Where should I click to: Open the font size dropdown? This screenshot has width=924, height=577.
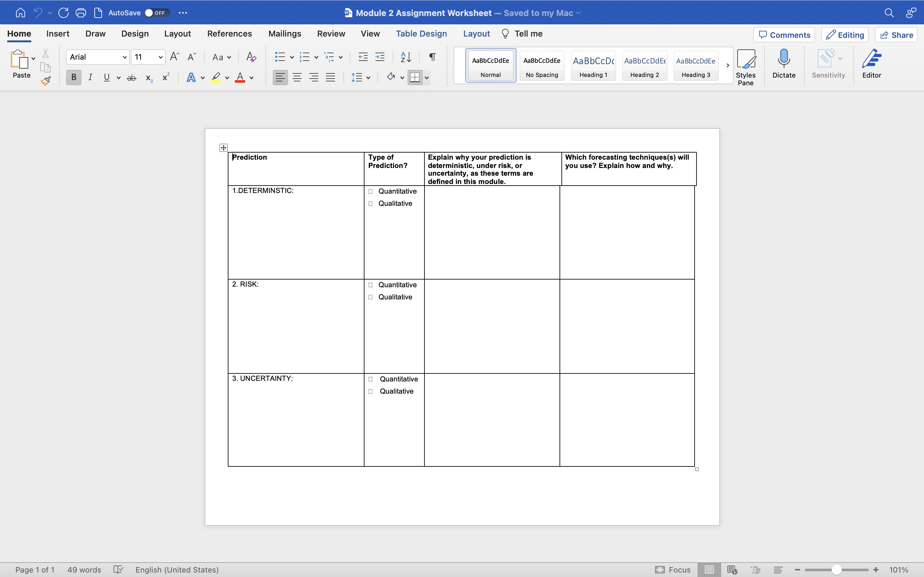point(160,57)
